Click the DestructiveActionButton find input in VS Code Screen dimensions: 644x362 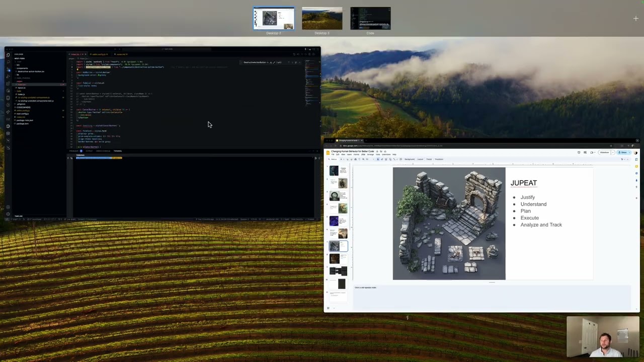coord(255,62)
